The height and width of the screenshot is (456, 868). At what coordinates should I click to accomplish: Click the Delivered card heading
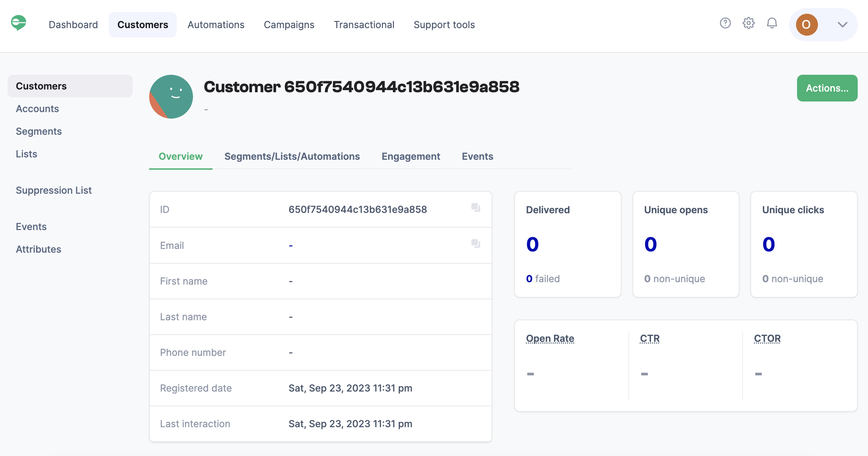[548, 210]
